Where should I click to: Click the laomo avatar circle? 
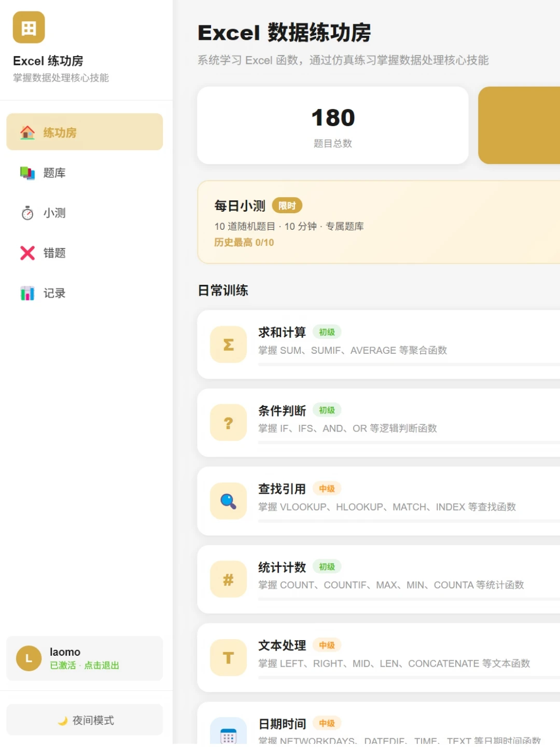pyautogui.click(x=29, y=658)
